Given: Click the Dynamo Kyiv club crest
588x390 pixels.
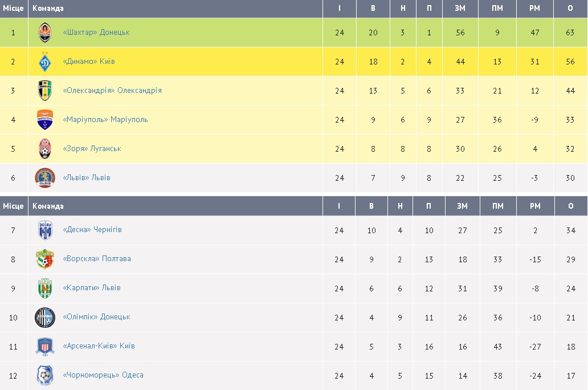Looking at the screenshot, I should point(45,62).
